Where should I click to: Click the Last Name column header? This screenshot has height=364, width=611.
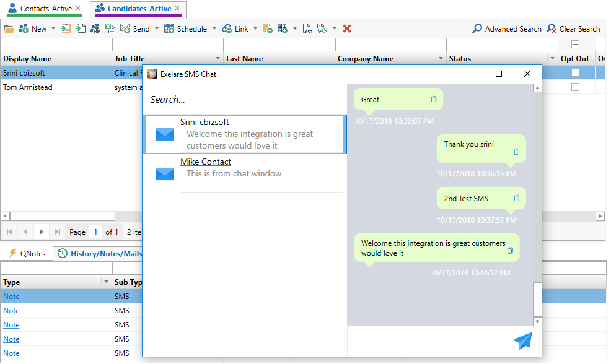tap(279, 58)
